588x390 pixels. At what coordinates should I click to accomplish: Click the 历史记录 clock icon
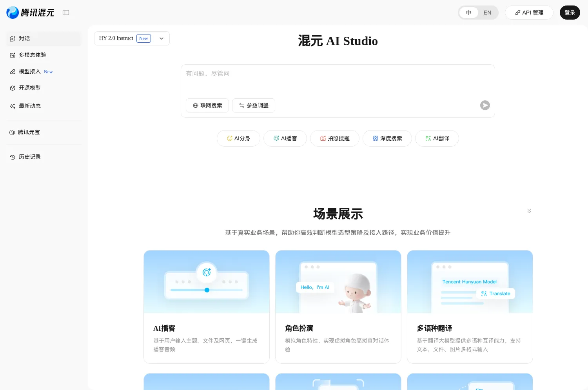coord(12,157)
